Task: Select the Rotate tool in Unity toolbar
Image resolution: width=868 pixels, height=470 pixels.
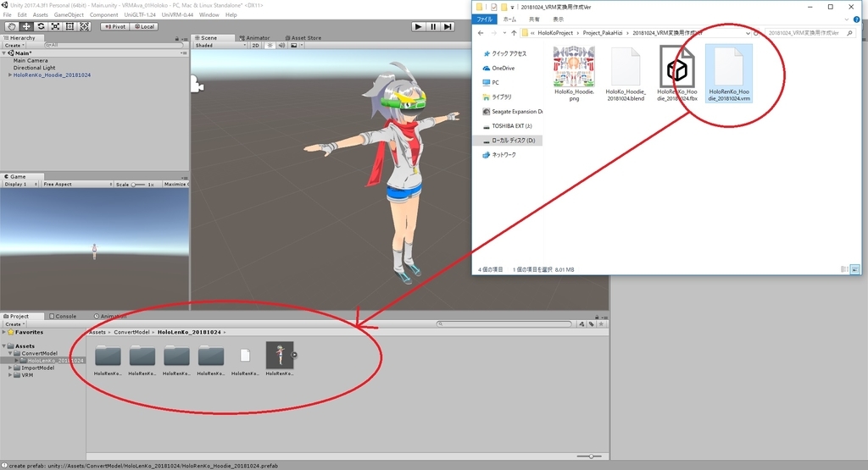Action: tap(41, 26)
